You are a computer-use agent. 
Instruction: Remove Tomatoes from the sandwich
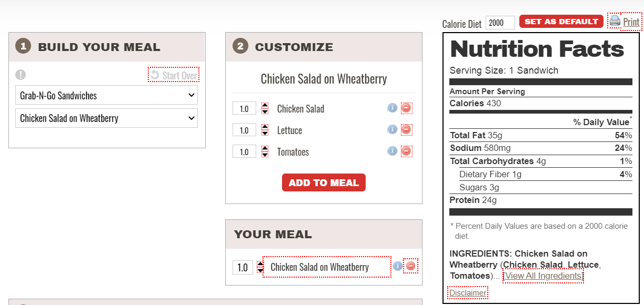coord(406,151)
